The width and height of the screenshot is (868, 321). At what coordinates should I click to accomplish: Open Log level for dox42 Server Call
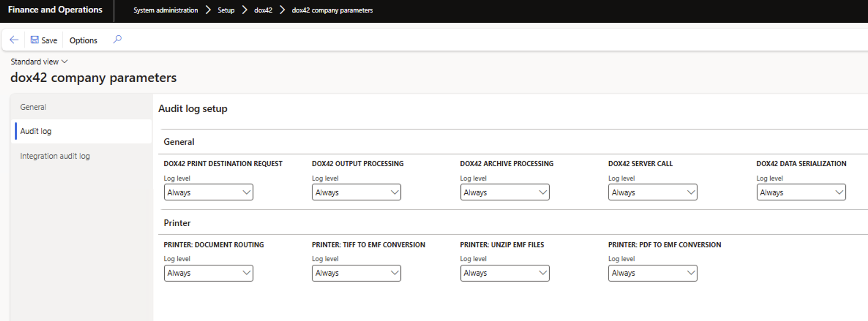653,192
